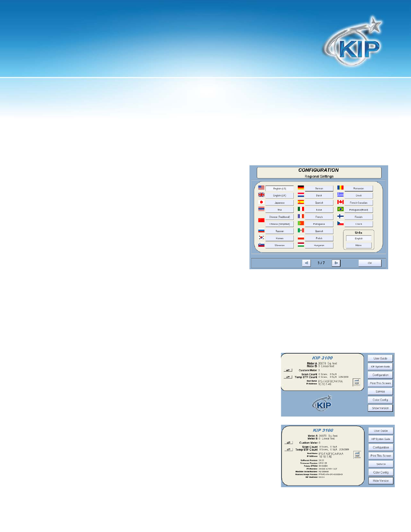Click the Portugal flag icon
The image size is (411, 532).
(301, 224)
